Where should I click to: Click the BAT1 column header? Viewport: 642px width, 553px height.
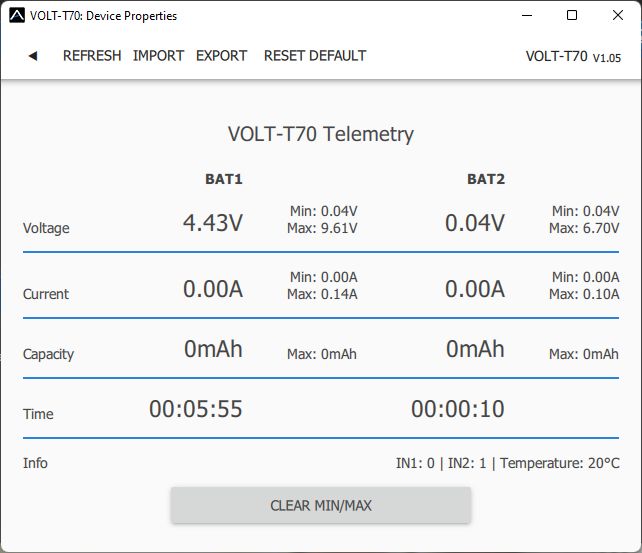[224, 180]
